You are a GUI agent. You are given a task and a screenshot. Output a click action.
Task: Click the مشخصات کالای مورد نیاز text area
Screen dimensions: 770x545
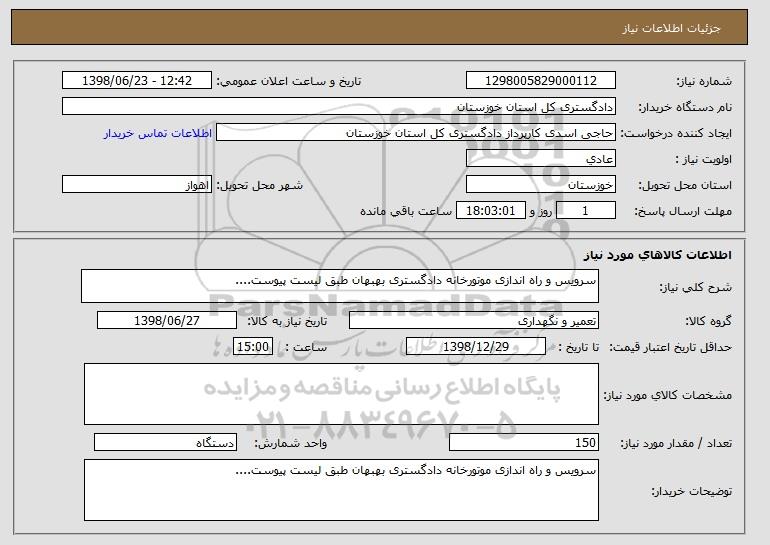[341, 394]
